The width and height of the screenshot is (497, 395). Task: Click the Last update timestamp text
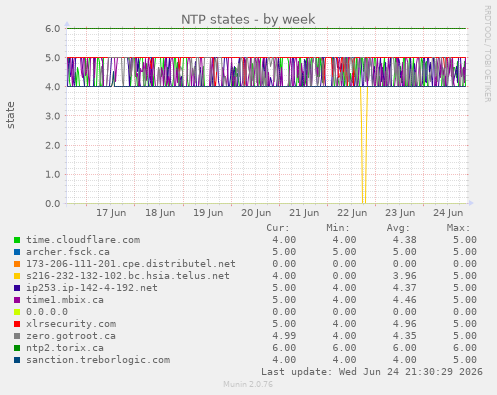pyautogui.click(x=372, y=372)
